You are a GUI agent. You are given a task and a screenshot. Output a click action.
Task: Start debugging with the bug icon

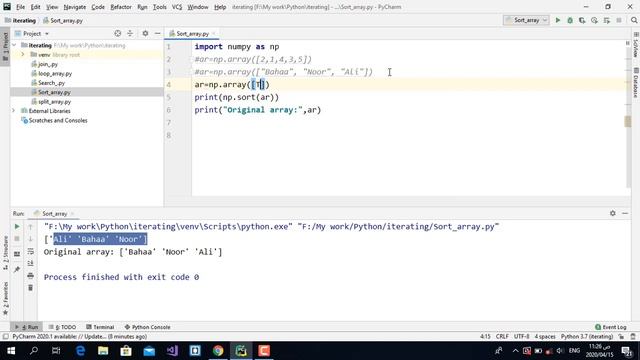(x=570, y=20)
